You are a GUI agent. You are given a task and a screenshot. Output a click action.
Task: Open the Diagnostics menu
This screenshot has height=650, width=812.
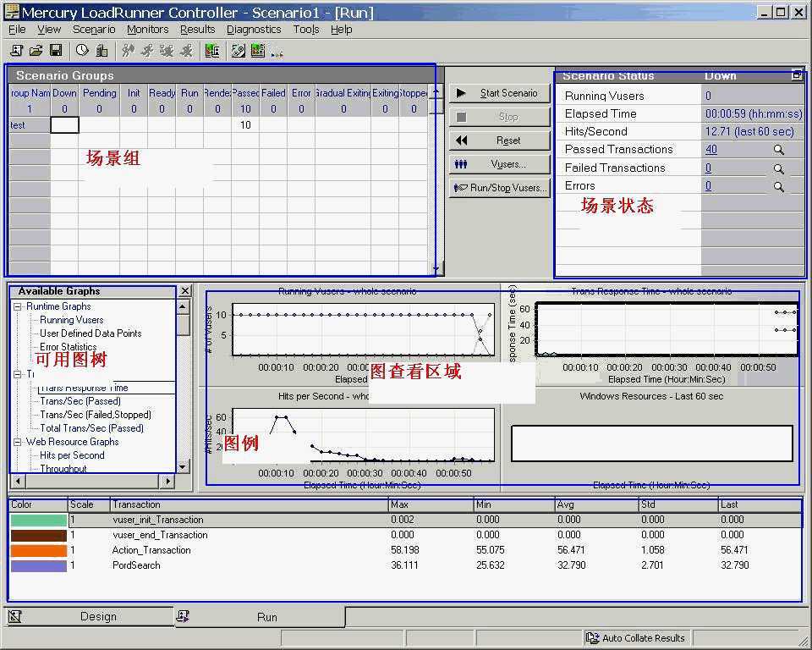[254, 30]
